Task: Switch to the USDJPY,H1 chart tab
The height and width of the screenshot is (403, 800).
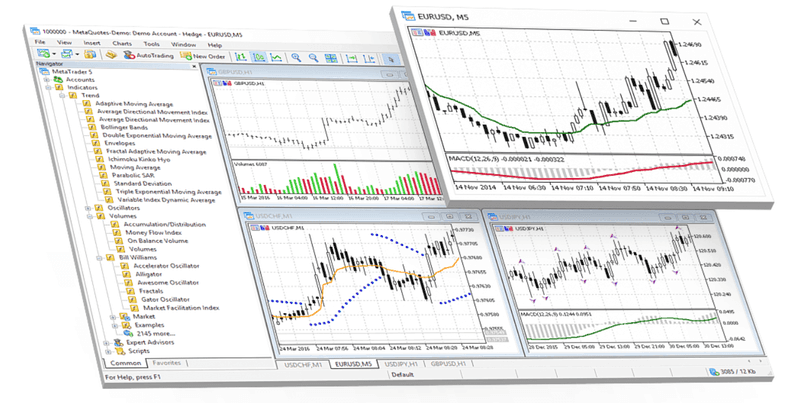Action: point(402,364)
